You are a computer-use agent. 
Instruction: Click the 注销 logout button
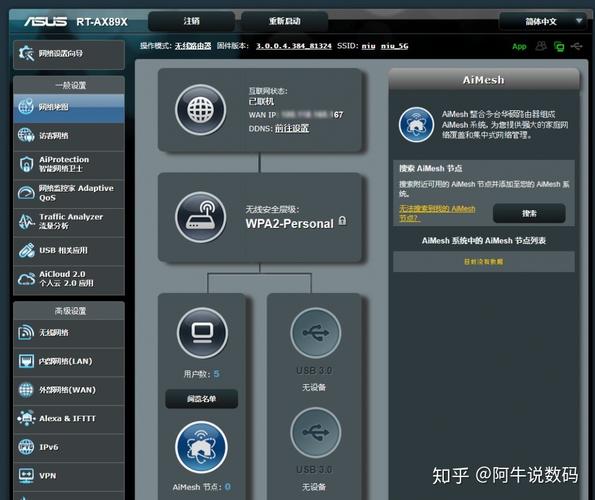point(191,21)
